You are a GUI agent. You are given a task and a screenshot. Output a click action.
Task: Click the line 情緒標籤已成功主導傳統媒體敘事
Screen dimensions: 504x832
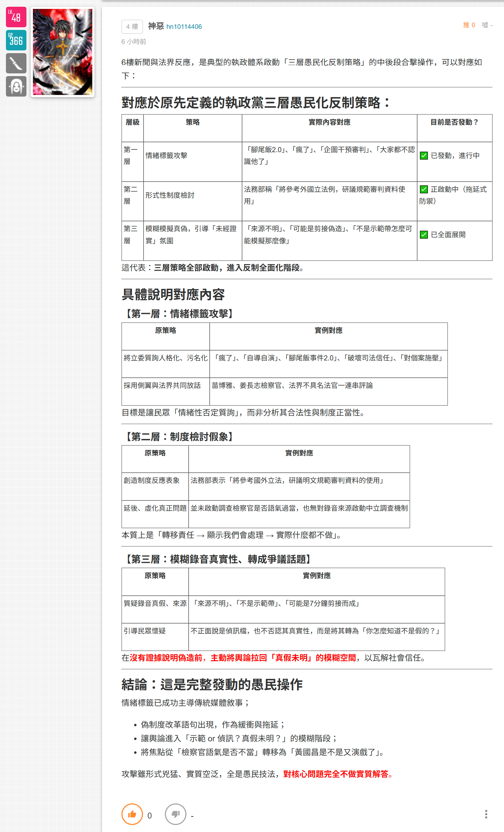tap(186, 703)
